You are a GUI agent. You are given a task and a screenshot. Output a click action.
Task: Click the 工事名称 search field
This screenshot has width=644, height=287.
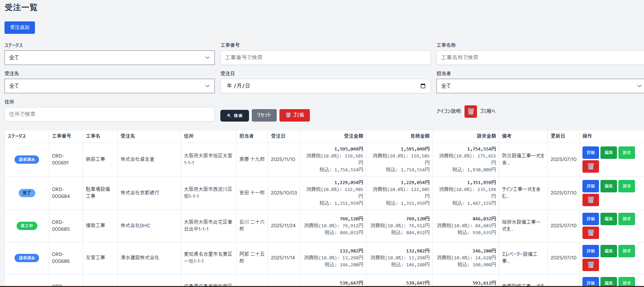[540, 58]
